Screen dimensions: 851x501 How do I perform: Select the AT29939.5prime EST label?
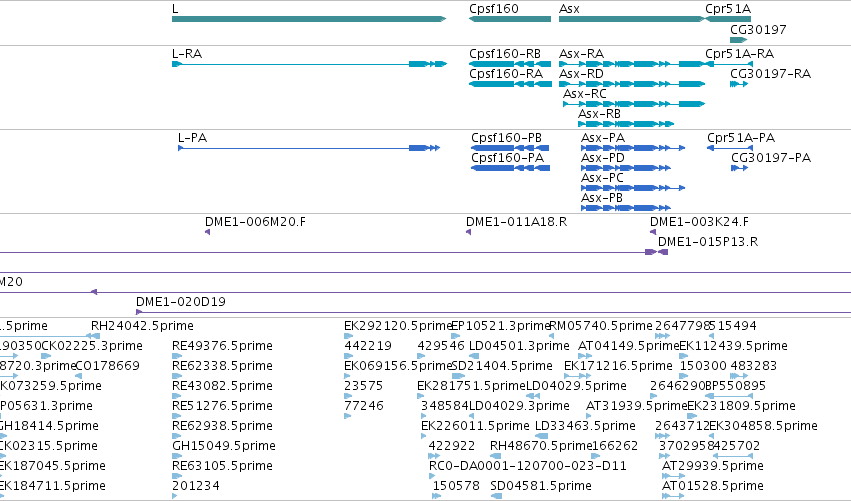[713, 467]
